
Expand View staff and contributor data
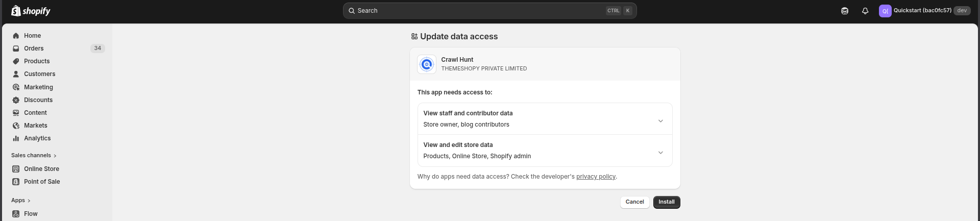[x=660, y=121]
